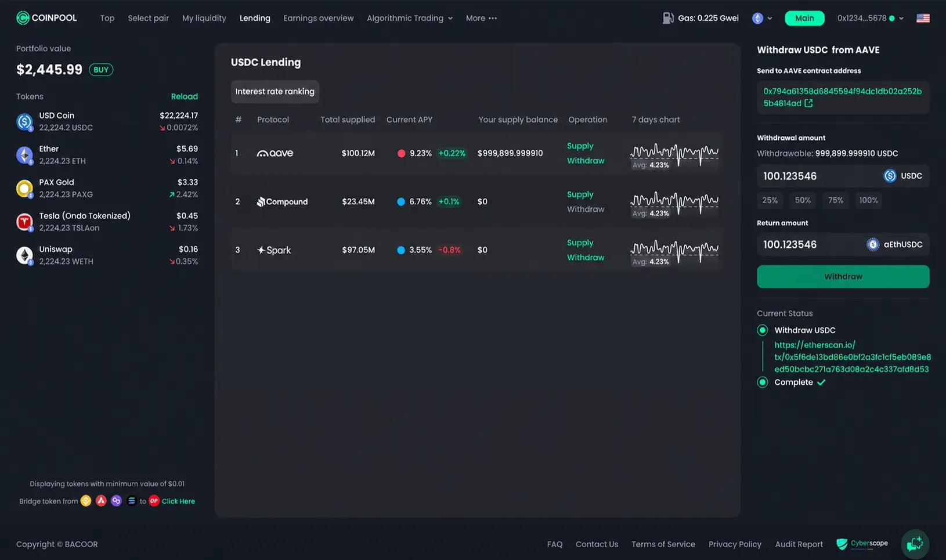Click the Spark row 7 days chart
The width and height of the screenshot is (946, 560).
pyautogui.click(x=674, y=253)
